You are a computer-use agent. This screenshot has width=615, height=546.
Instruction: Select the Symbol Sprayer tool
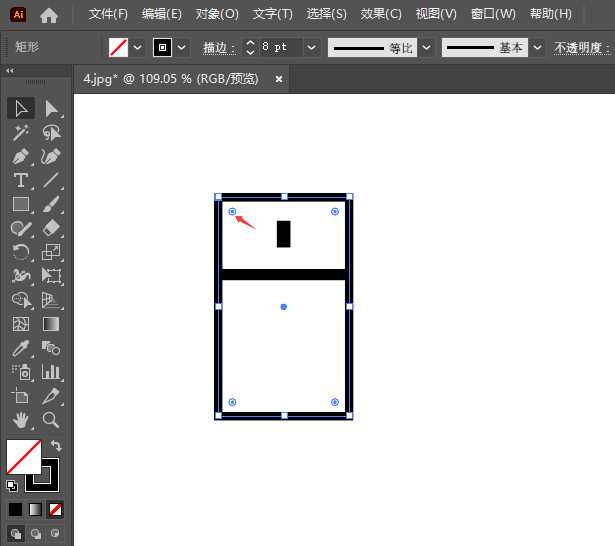21,372
